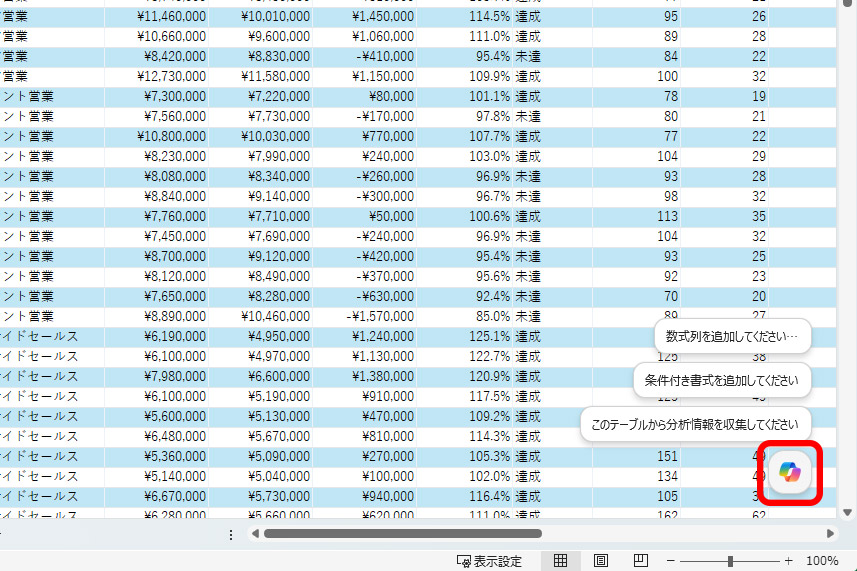The width and height of the screenshot is (857, 571).
Task: Click the horizontal scrollbar left arrow
Action: point(255,533)
